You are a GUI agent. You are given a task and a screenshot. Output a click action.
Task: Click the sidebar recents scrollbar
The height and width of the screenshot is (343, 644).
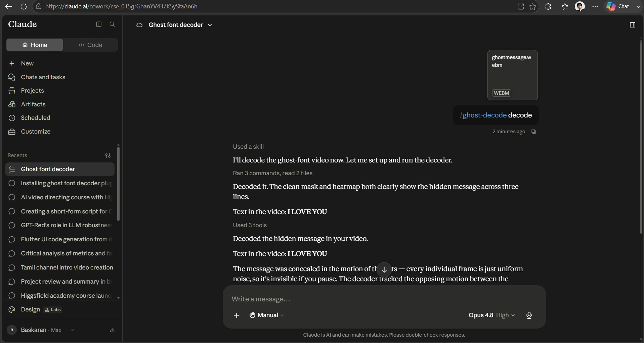118,183
